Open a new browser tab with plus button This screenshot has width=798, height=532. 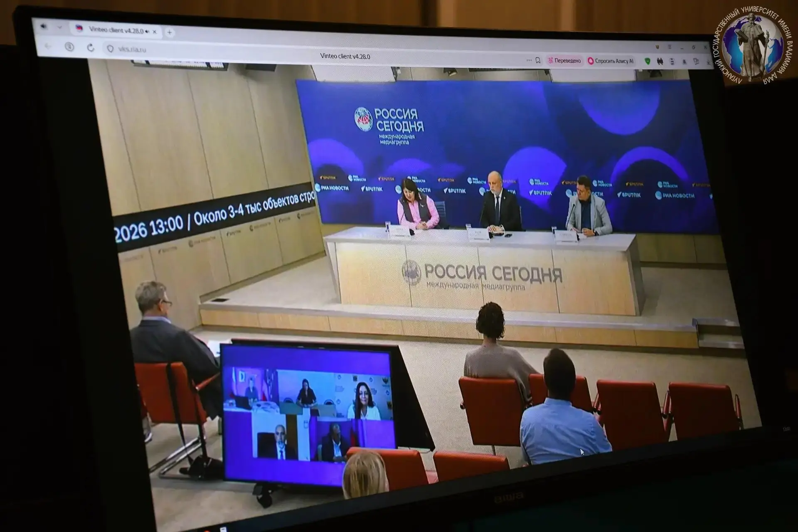(170, 32)
